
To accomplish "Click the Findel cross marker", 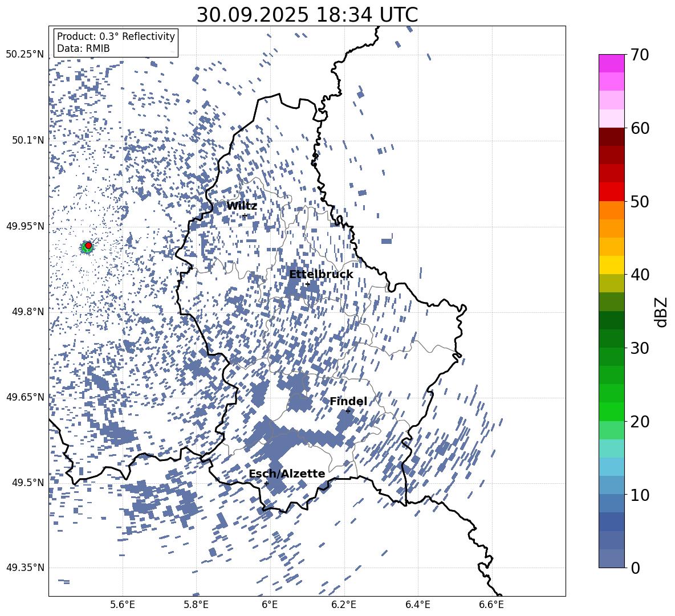I will (x=348, y=411).
